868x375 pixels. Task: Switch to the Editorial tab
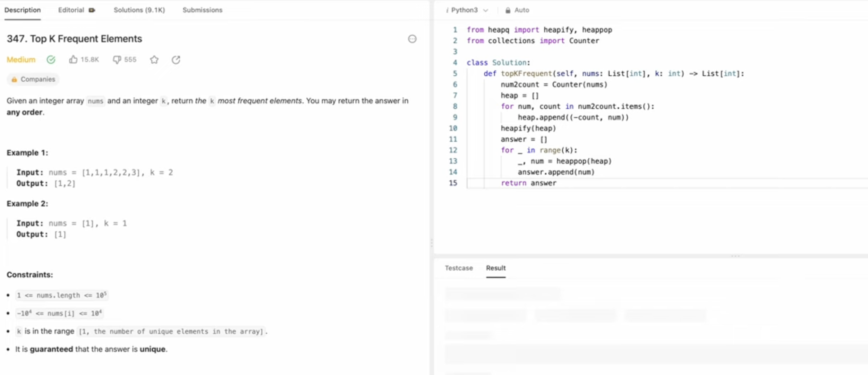(71, 10)
